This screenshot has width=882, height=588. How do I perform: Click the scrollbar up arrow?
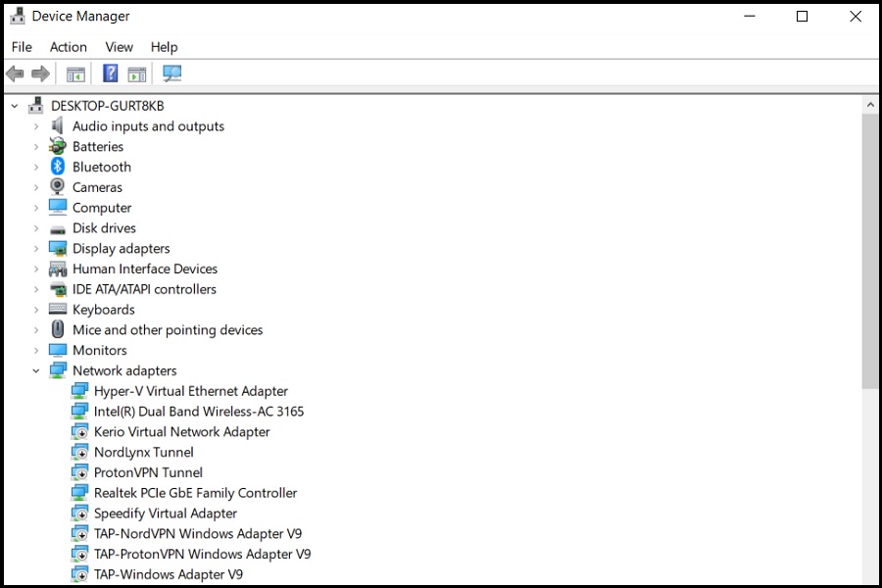click(870, 104)
